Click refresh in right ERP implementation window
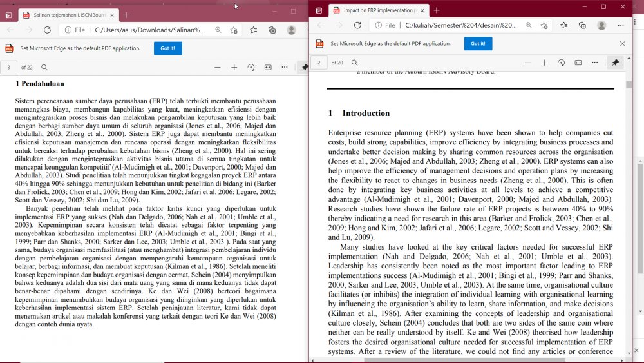Image resolution: width=644 pixels, height=363 pixels. point(357,25)
